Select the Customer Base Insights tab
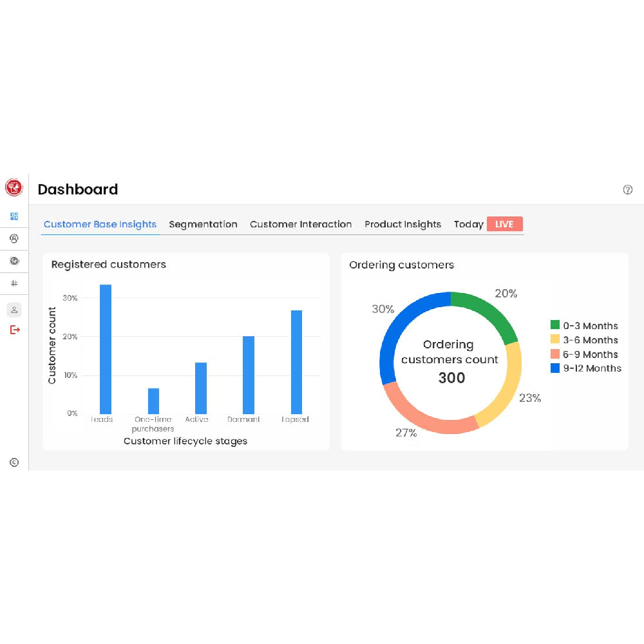Viewport: 644px width, 644px height. point(100,224)
